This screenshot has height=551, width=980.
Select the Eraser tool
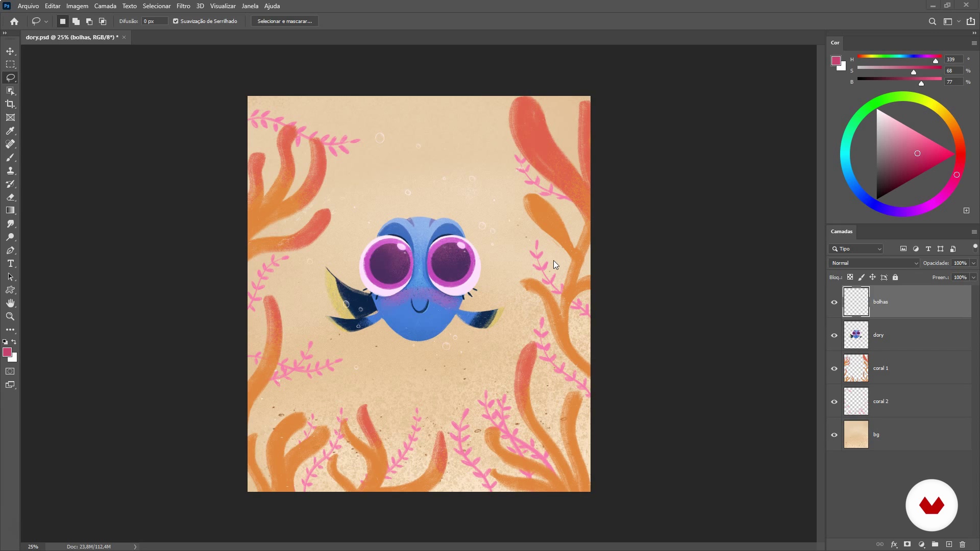pos(10,197)
